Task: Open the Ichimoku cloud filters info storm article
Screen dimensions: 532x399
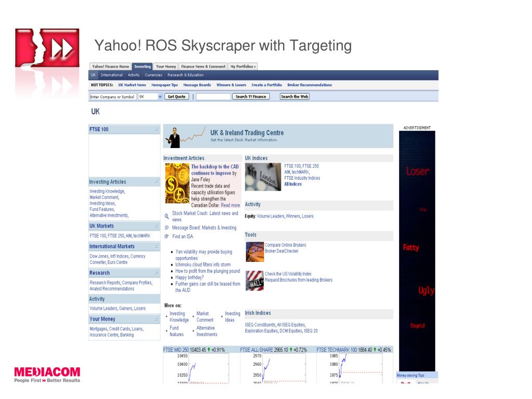Action: coord(203,264)
